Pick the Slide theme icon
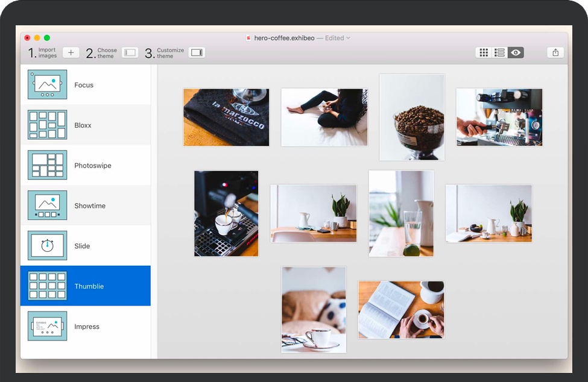Viewport: 588px width, 382px height. (47, 246)
